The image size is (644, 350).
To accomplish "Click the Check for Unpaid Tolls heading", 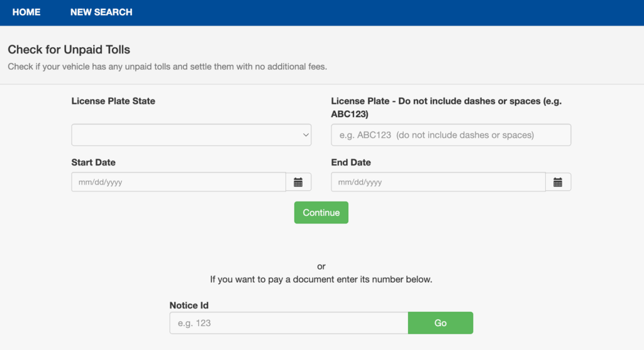I will coord(69,49).
